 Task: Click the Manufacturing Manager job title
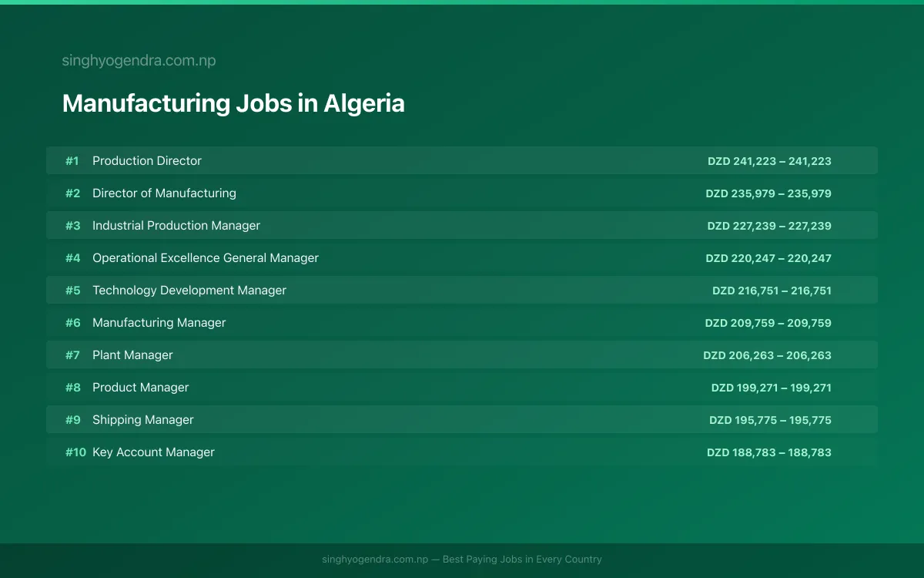click(x=159, y=323)
